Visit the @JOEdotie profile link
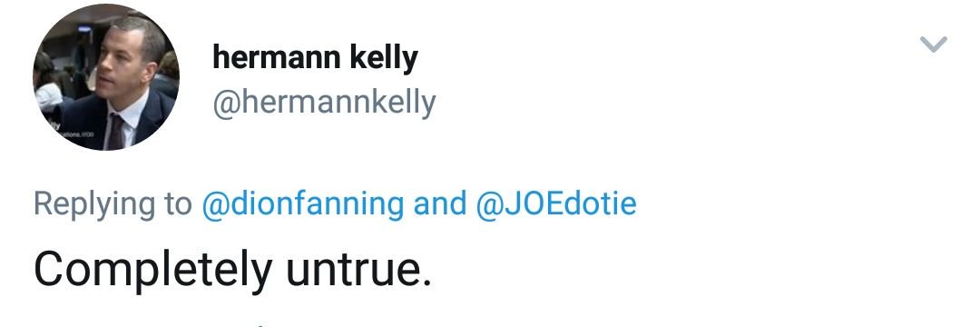 pyautogui.click(x=556, y=203)
